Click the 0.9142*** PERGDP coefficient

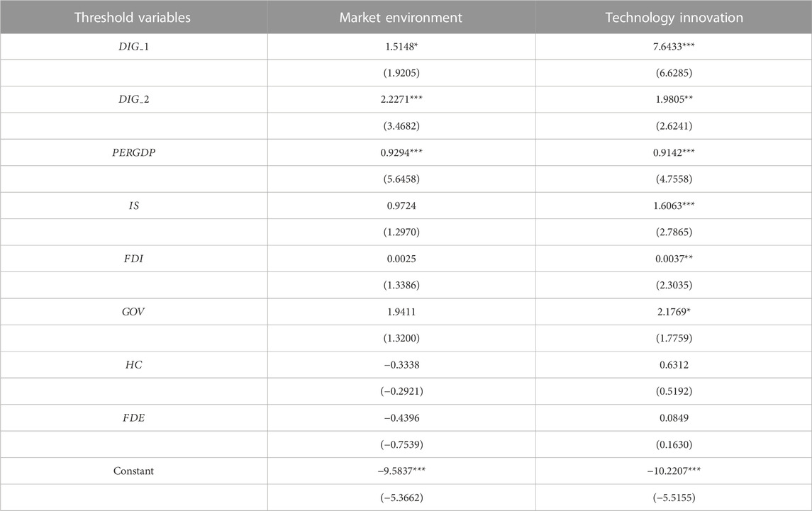(674, 152)
